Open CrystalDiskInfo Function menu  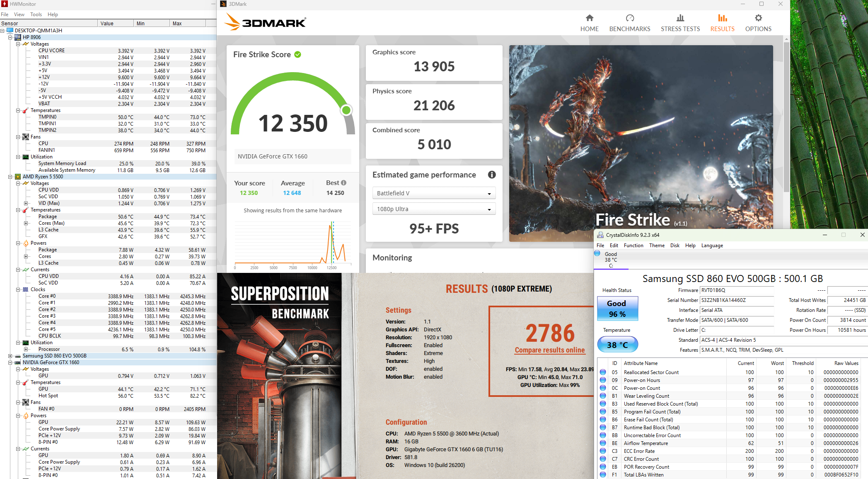pos(633,246)
